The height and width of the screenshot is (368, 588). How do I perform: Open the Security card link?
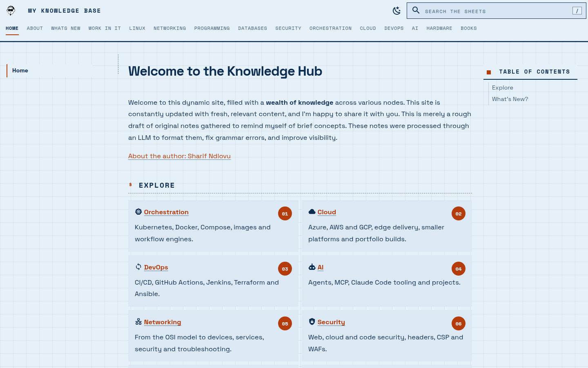(331, 322)
